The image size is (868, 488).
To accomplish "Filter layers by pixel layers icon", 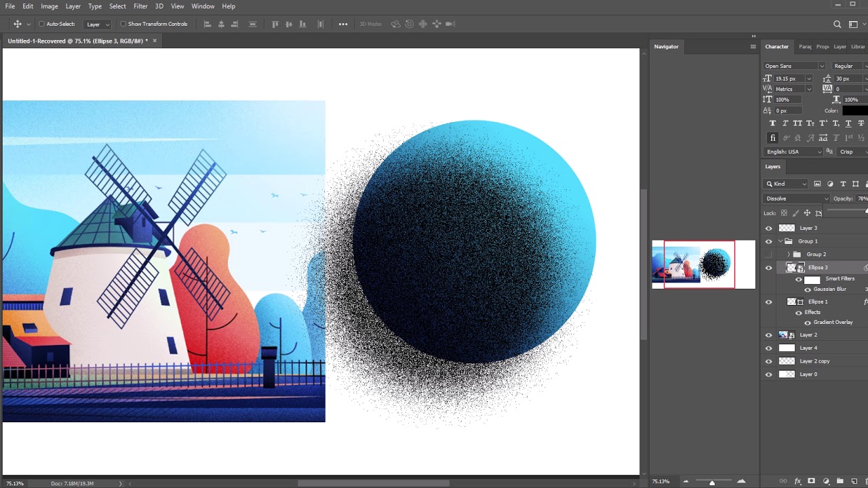I will point(818,184).
